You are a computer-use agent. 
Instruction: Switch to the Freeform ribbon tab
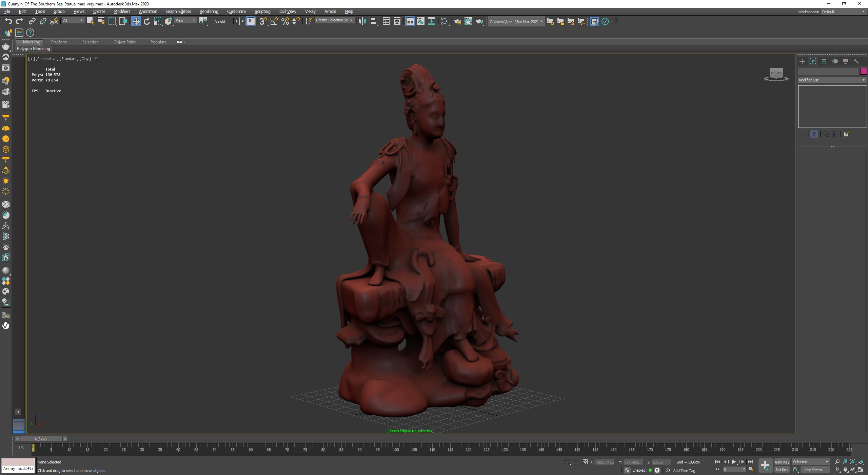click(x=59, y=42)
